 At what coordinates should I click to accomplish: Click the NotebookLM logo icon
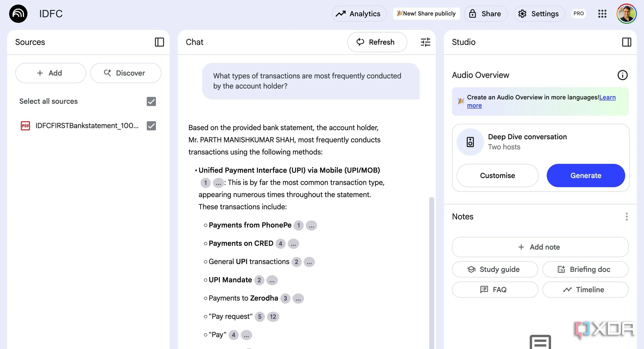tap(18, 14)
